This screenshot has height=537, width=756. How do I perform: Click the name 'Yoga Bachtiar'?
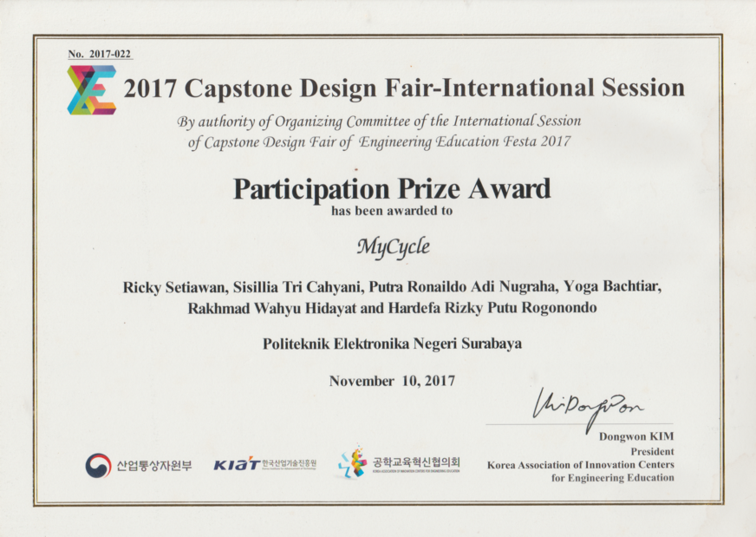pos(612,286)
